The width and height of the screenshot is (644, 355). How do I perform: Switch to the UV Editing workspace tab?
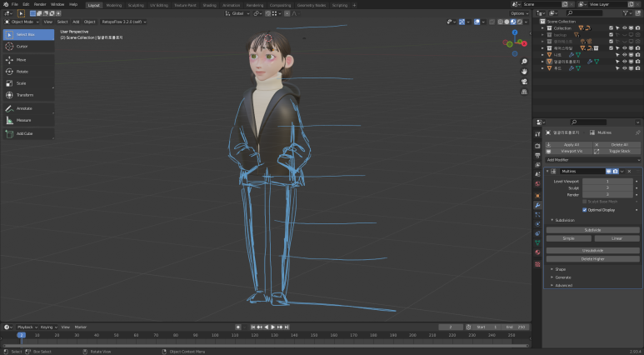point(159,5)
